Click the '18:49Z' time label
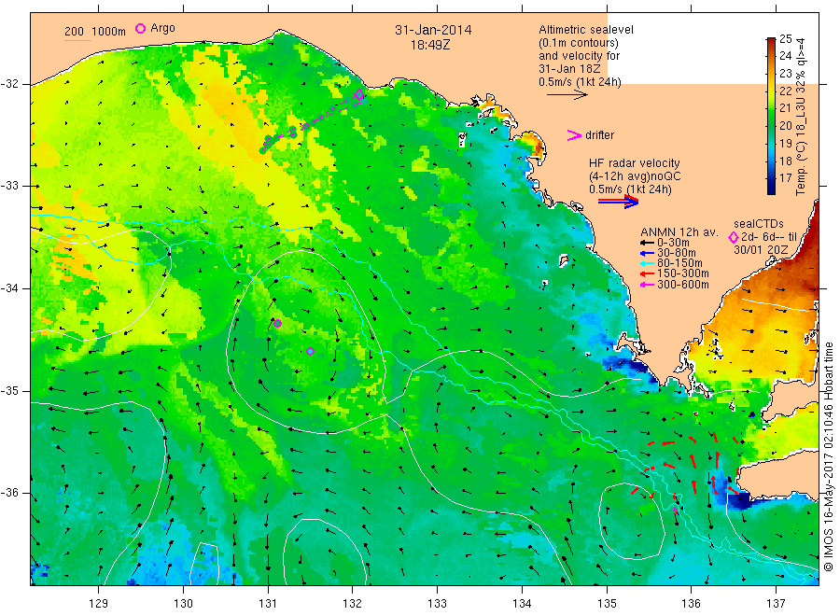840x616 pixels. [x=430, y=46]
